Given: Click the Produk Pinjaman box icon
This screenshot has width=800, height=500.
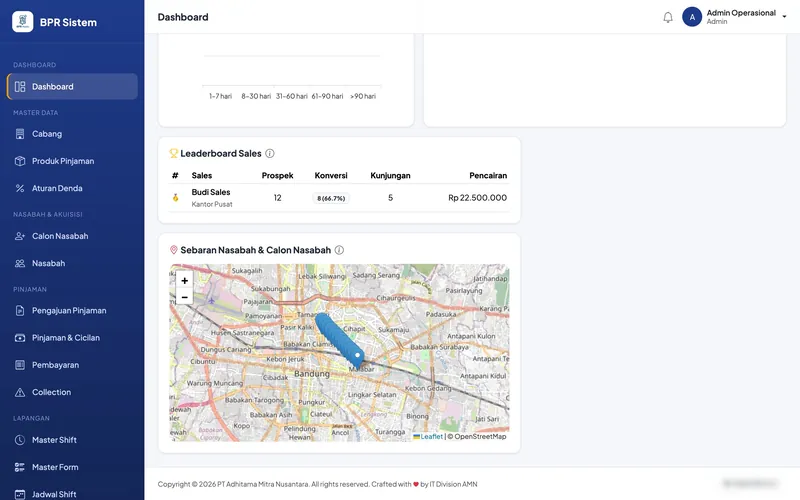Looking at the screenshot, I should click(x=20, y=161).
